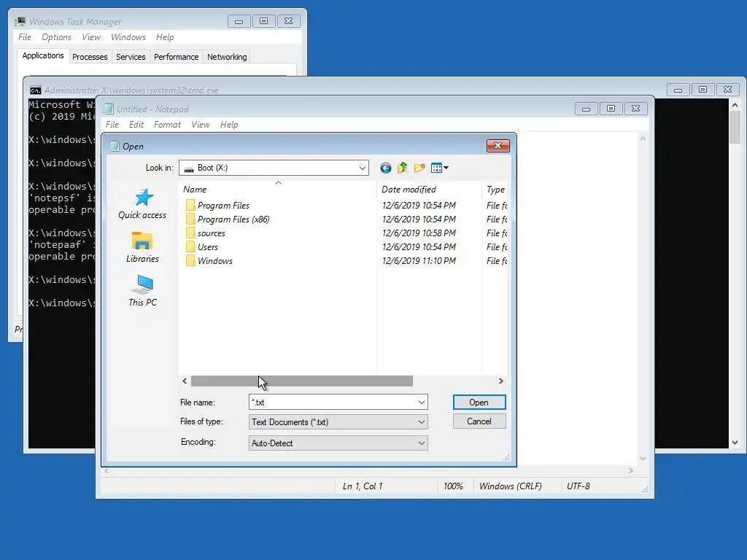This screenshot has width=747, height=560.
Task: Click 12/6/2019 10:58 PM date of sources
Action: (419, 233)
